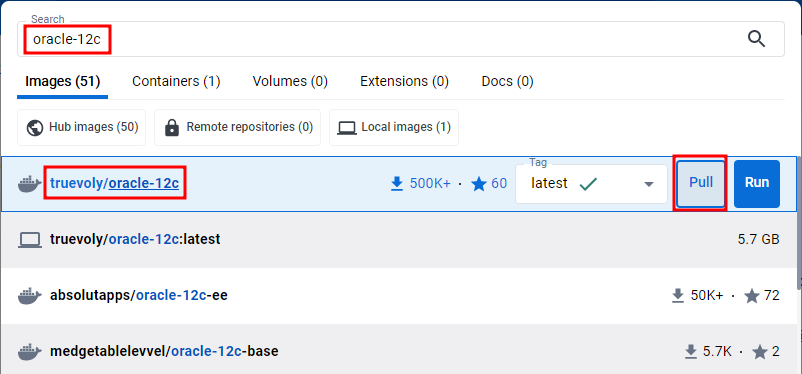Click the 5.7K downloads icon

[x=690, y=352]
